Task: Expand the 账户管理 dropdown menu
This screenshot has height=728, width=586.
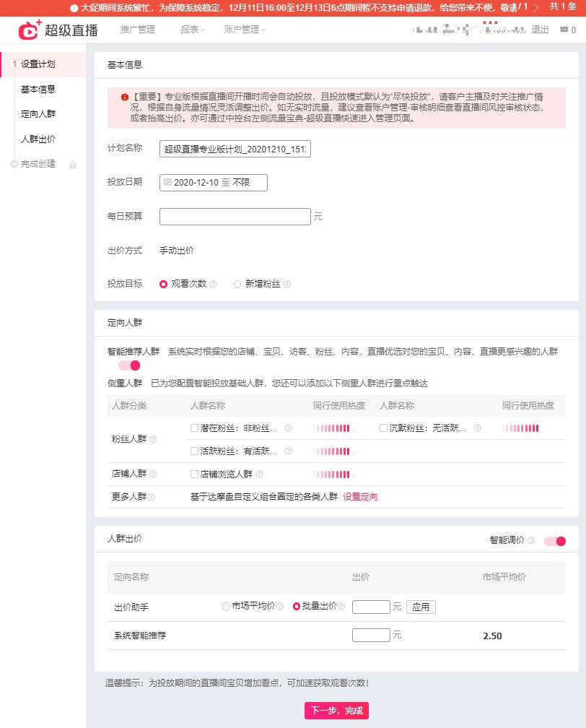Action: click(245, 30)
